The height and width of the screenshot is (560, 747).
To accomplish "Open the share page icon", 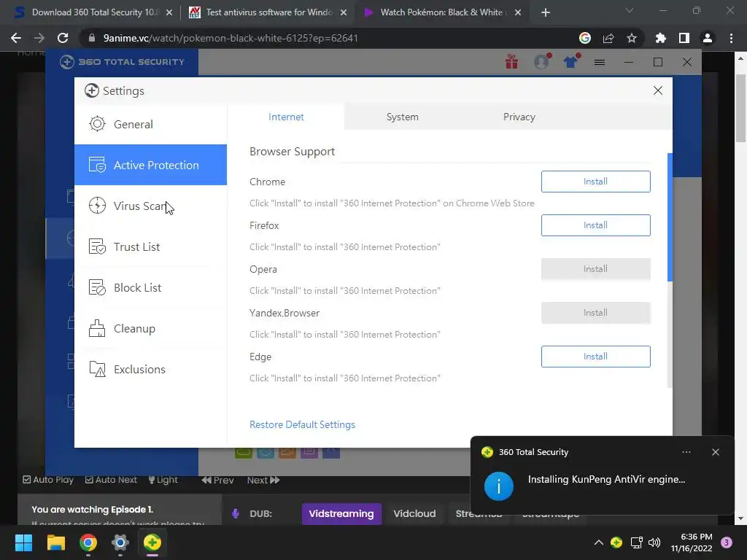I will (x=608, y=38).
